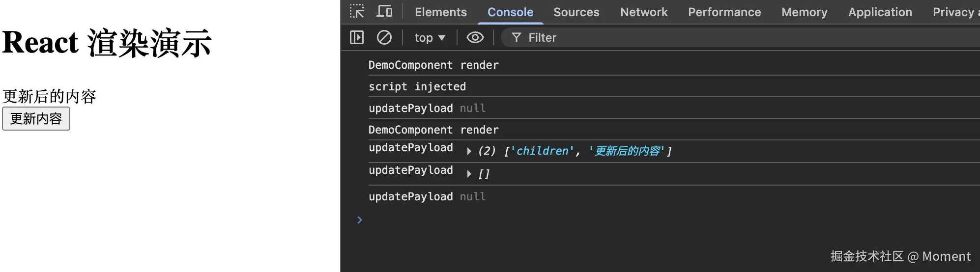Switch to the Elements tab
This screenshot has width=980, height=272.
441,12
